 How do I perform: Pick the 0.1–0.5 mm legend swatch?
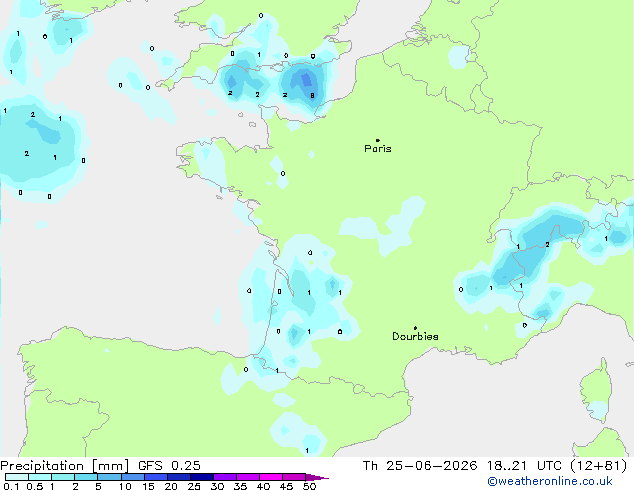[17, 477]
